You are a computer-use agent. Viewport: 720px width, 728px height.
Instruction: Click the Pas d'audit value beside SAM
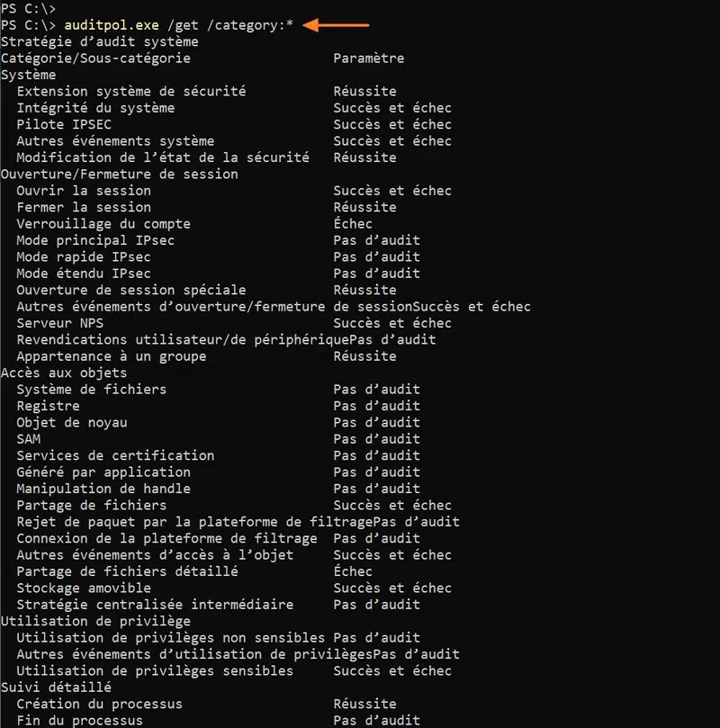click(376, 439)
